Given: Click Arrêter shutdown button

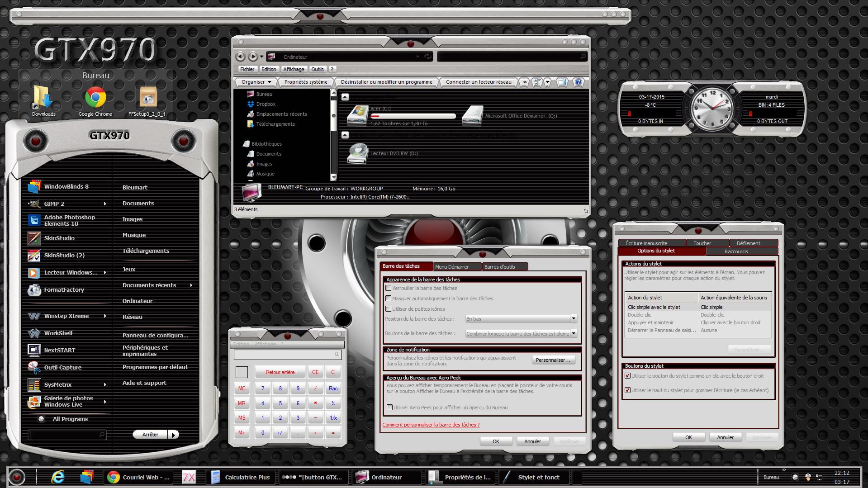Looking at the screenshot, I should pos(150,435).
